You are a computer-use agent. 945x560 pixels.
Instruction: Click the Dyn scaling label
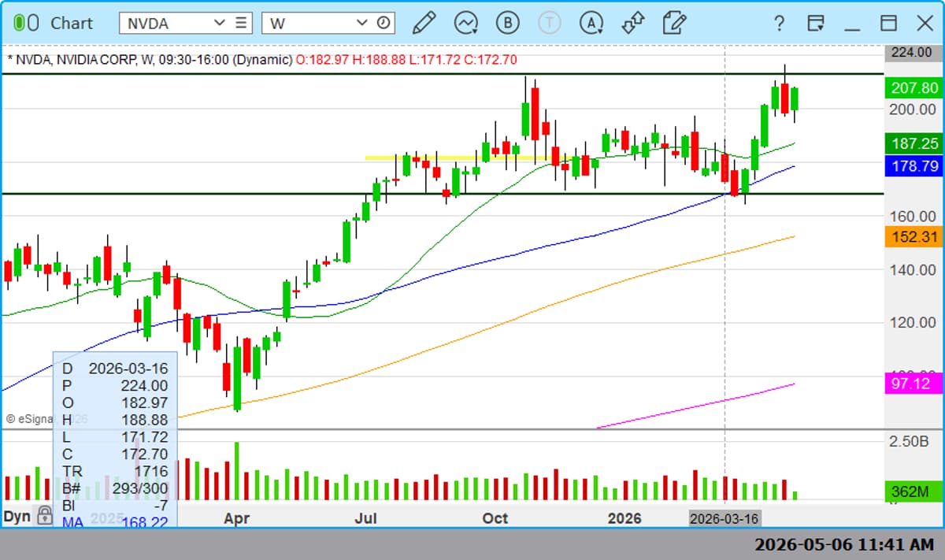17,517
